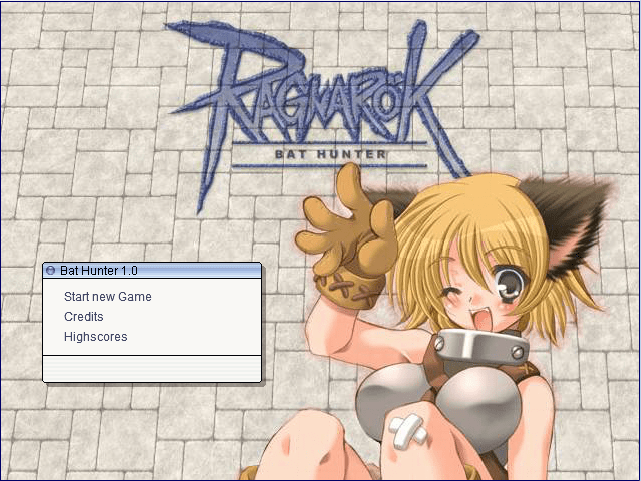This screenshot has width=641, height=481.
Task: Open the Credits menu entry
Action: click(83, 317)
